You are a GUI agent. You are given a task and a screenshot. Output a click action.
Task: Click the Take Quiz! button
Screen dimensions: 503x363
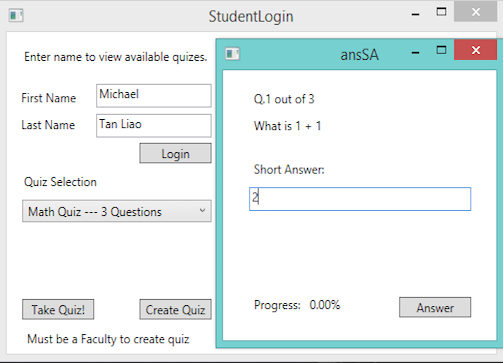pyautogui.click(x=58, y=309)
